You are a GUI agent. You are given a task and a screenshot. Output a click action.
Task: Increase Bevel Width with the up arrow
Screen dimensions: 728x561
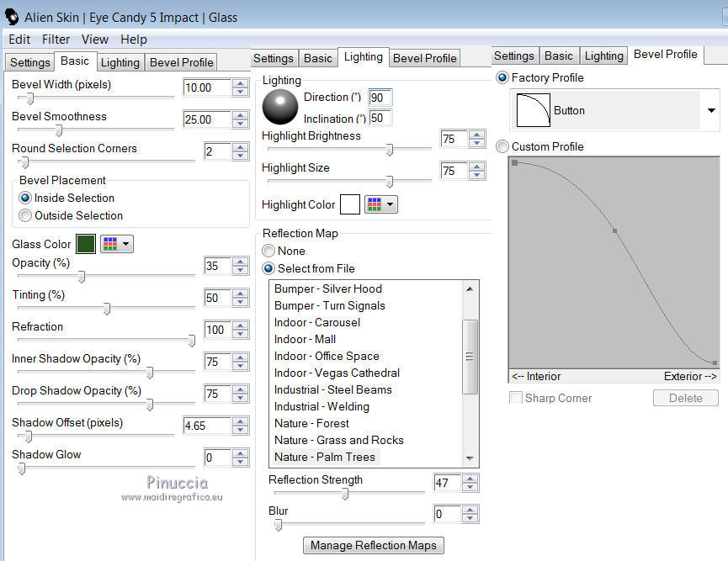[x=240, y=83]
